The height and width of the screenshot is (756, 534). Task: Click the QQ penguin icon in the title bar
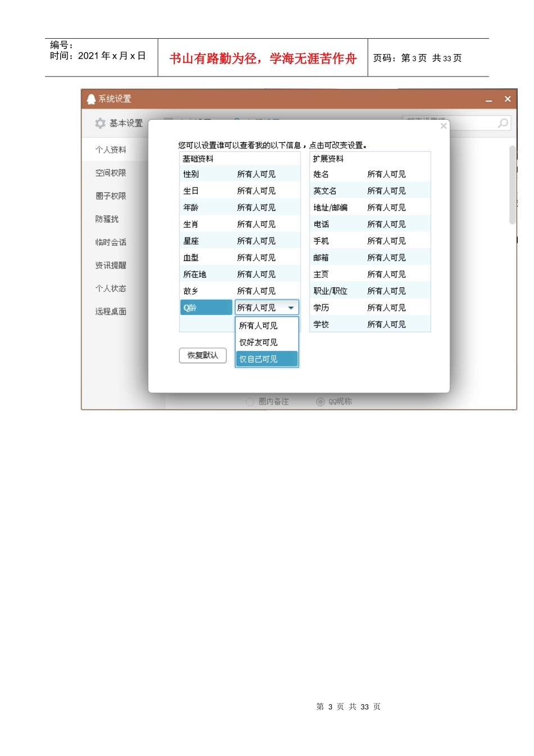point(91,99)
